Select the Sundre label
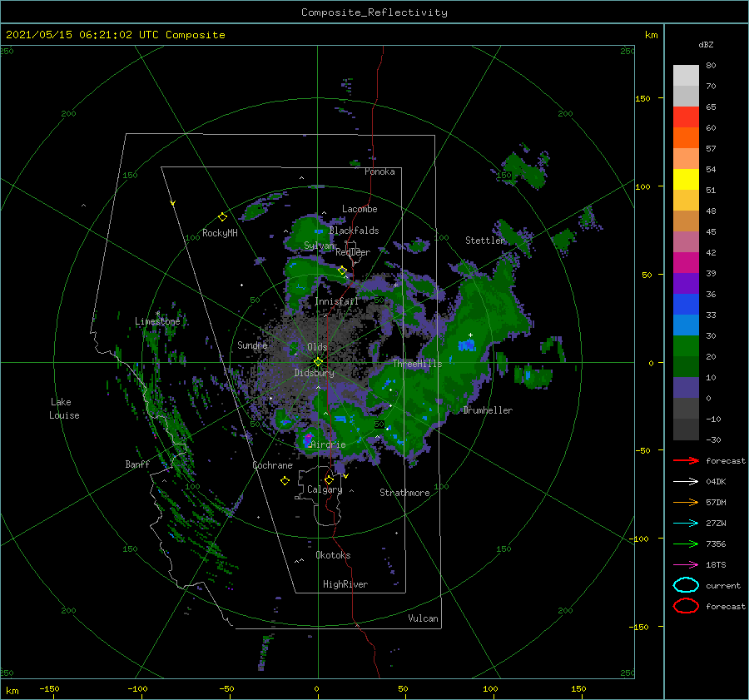This screenshot has height=700, width=749. [x=252, y=345]
